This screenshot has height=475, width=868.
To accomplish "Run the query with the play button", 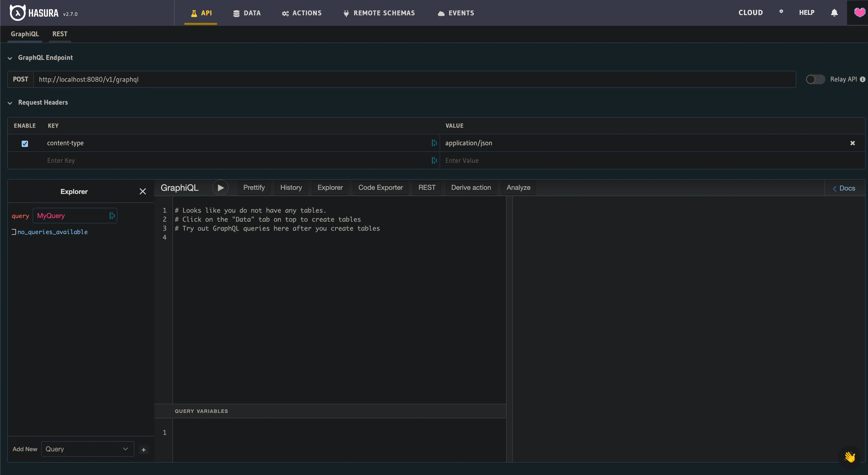I will tap(221, 188).
